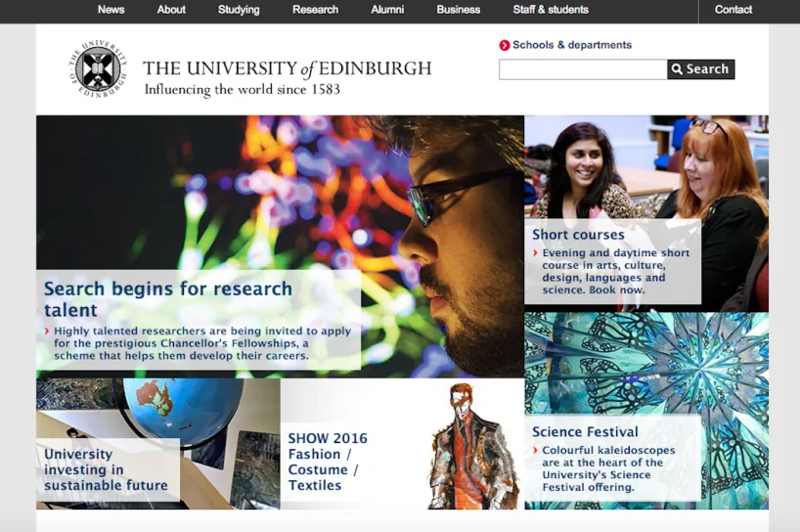Image resolution: width=800 pixels, height=532 pixels.
Task: Click the red chevron beside Evening and daytime short course
Action: (x=535, y=253)
